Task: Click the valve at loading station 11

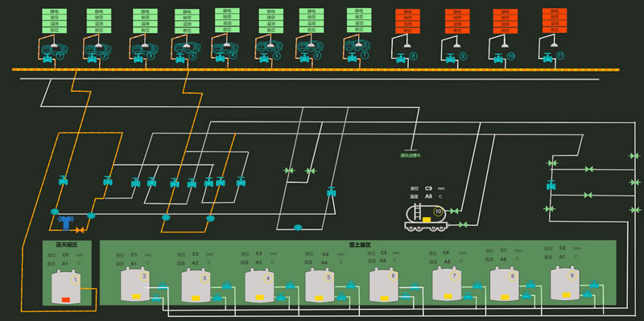Action: 548,58
